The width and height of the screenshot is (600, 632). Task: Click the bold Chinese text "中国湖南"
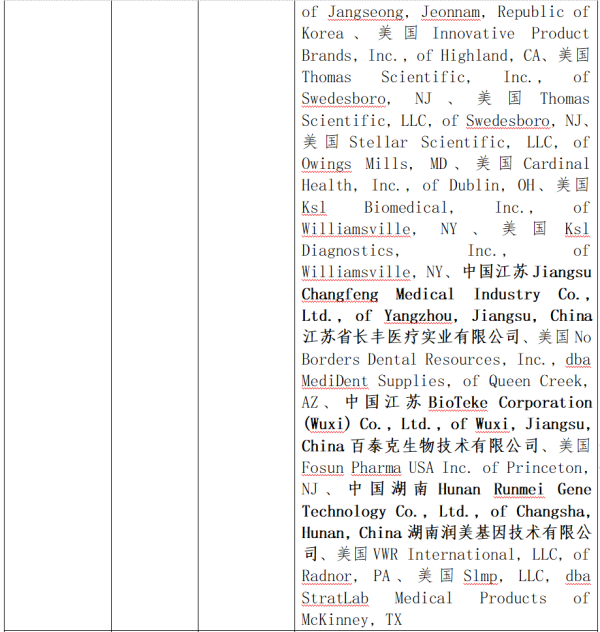pos(388,490)
